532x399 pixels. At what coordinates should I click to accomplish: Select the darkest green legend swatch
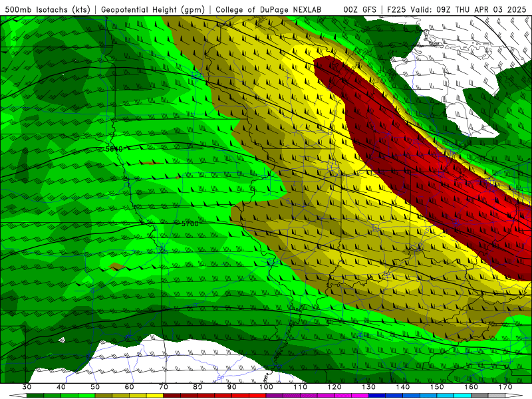pos(35,396)
